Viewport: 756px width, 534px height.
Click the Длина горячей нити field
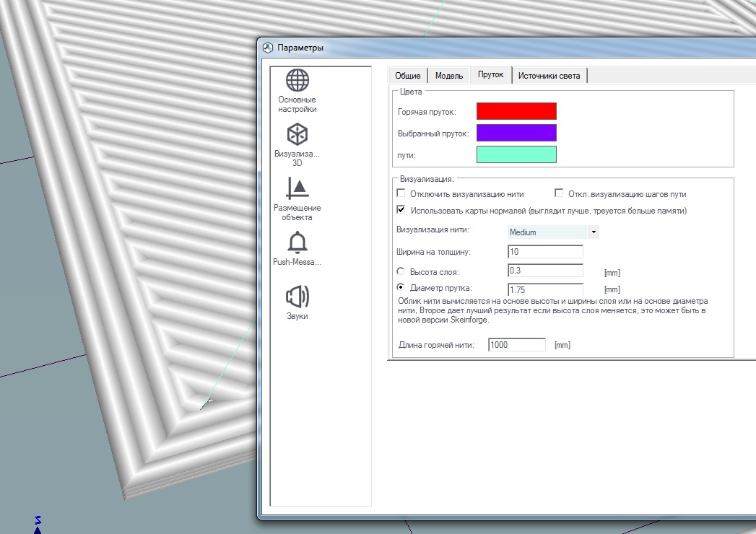[x=516, y=345]
